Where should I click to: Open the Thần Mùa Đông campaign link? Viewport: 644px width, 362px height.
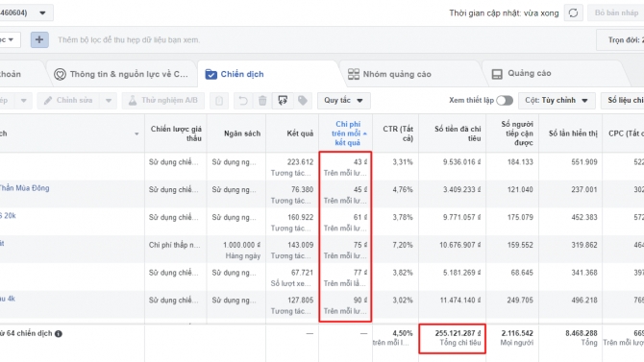pyautogui.click(x=24, y=188)
